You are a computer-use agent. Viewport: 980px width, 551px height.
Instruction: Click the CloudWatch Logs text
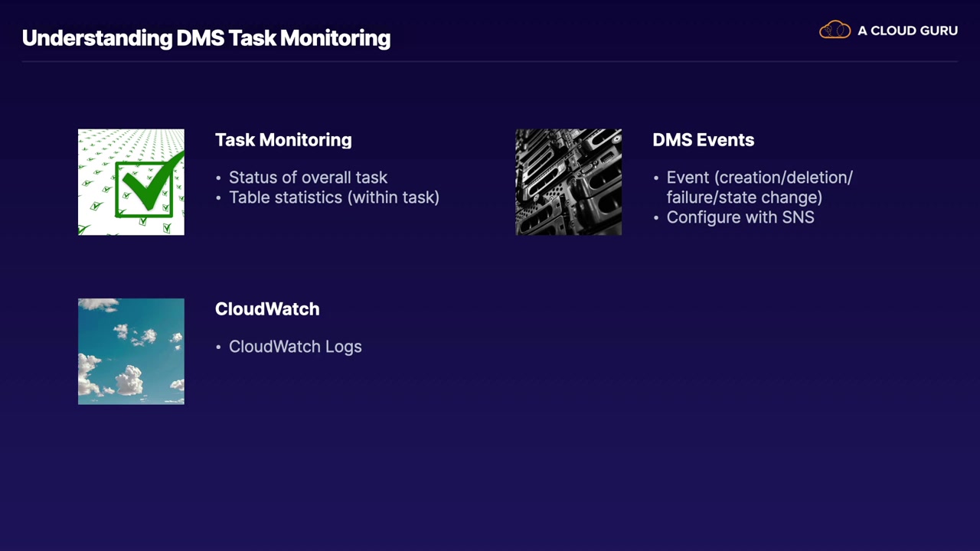pos(295,347)
